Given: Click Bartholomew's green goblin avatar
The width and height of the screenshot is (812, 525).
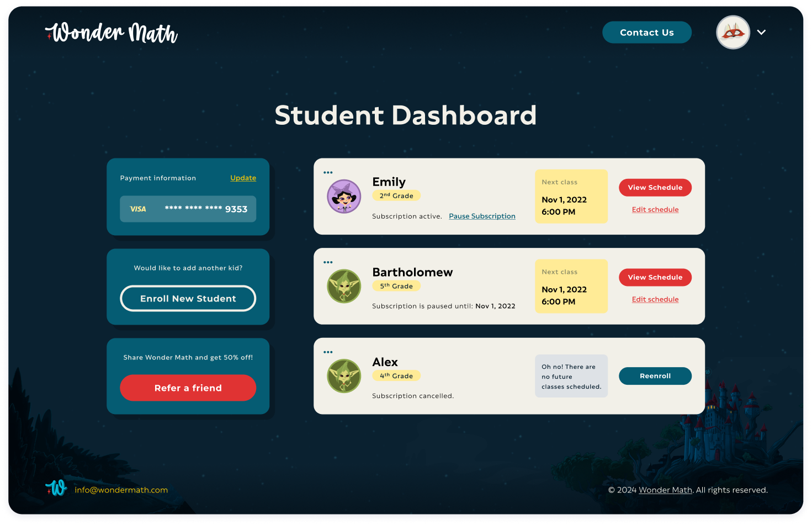Looking at the screenshot, I should pyautogui.click(x=344, y=286).
